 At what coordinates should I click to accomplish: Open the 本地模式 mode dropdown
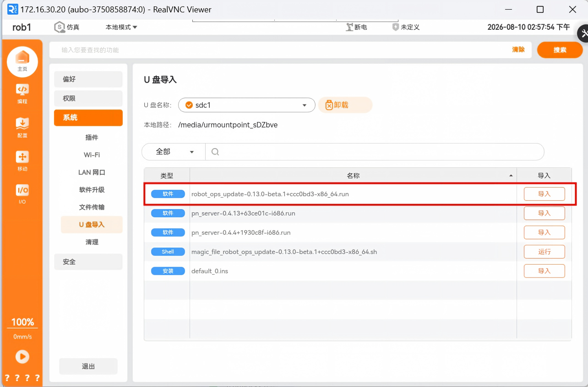[x=121, y=27]
